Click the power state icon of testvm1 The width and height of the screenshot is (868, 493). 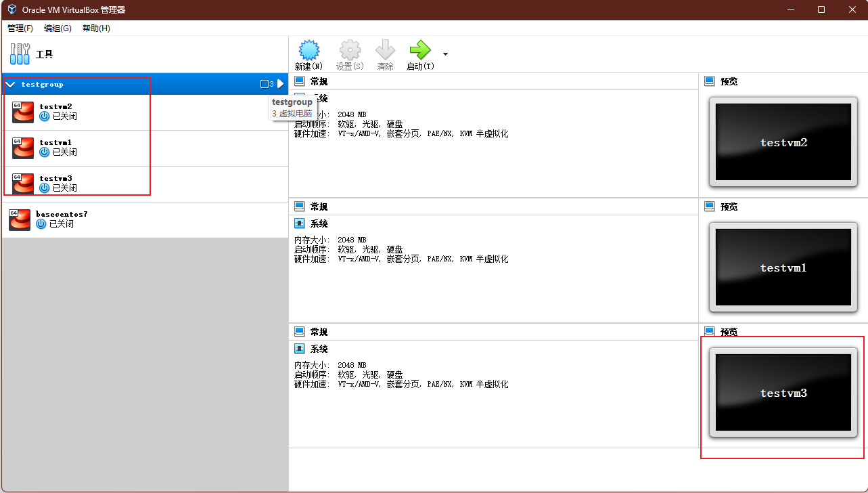click(x=45, y=152)
